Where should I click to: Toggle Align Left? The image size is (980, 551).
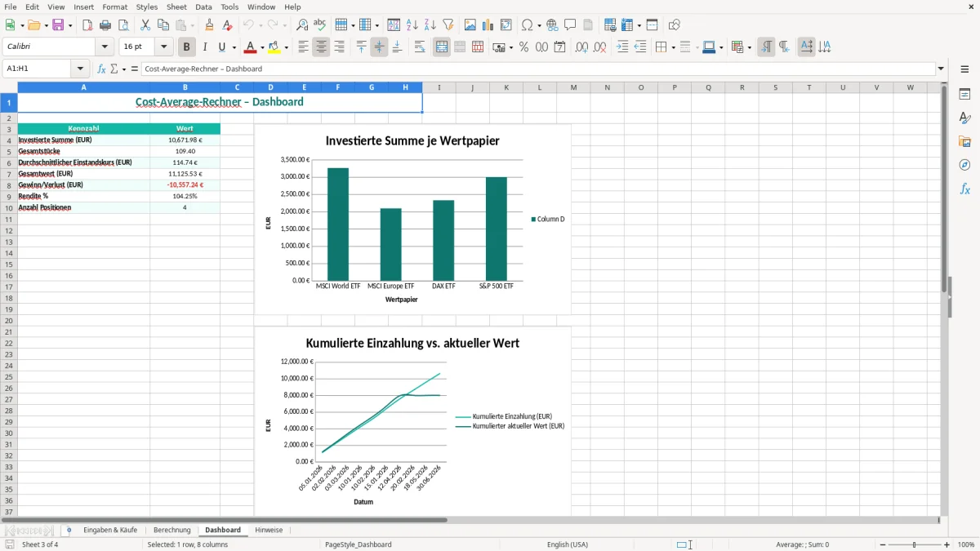coord(303,47)
